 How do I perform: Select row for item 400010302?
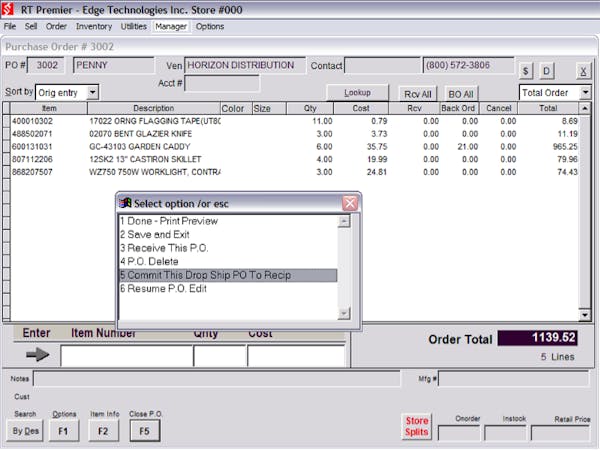(294, 121)
